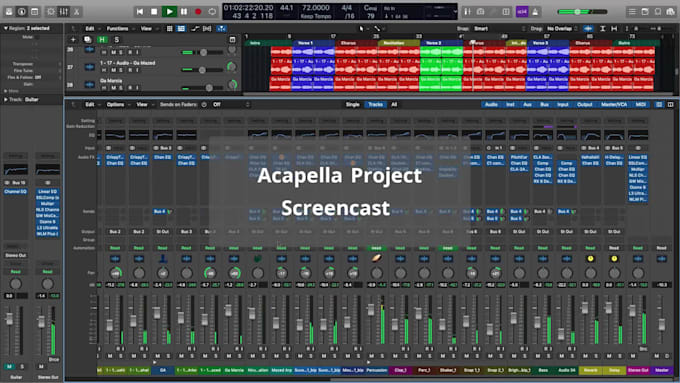The image size is (680, 383).
Task: Toggle Flex button in tracks menu bar
Action: (x=207, y=29)
